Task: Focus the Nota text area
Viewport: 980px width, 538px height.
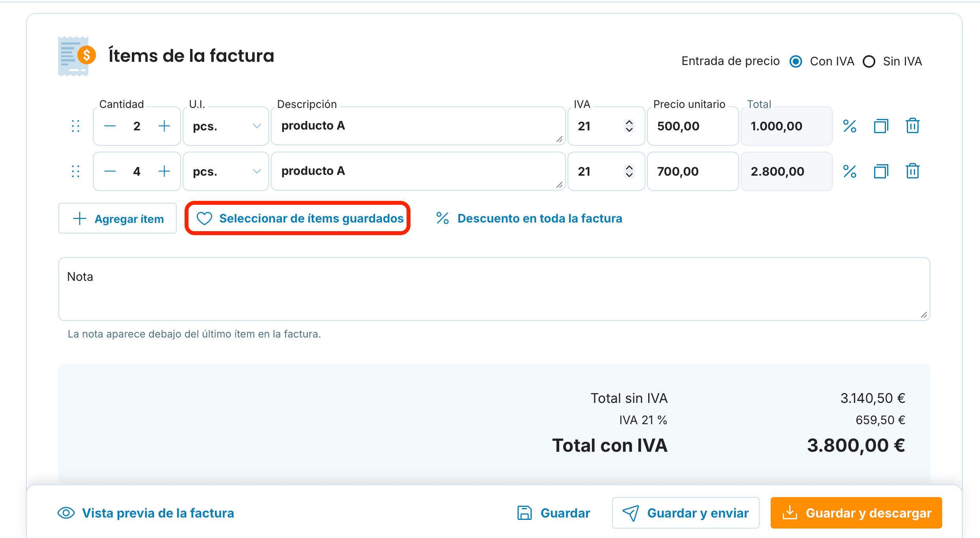Action: tap(494, 289)
